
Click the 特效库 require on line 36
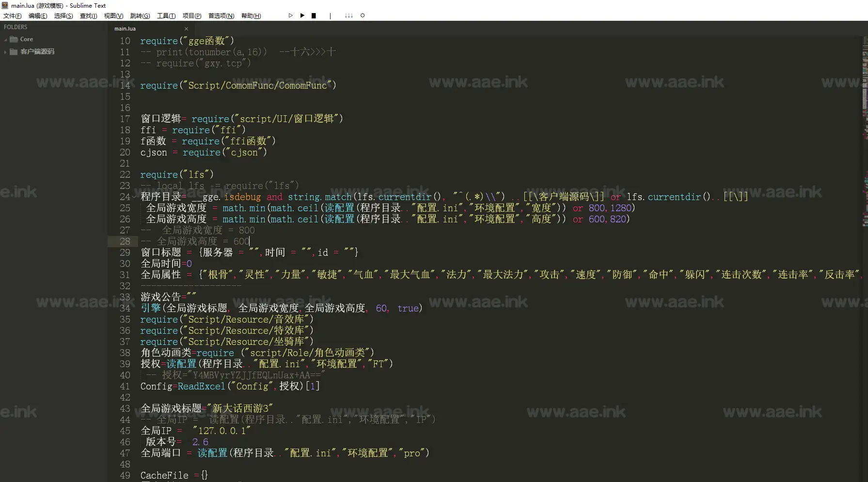click(x=227, y=330)
